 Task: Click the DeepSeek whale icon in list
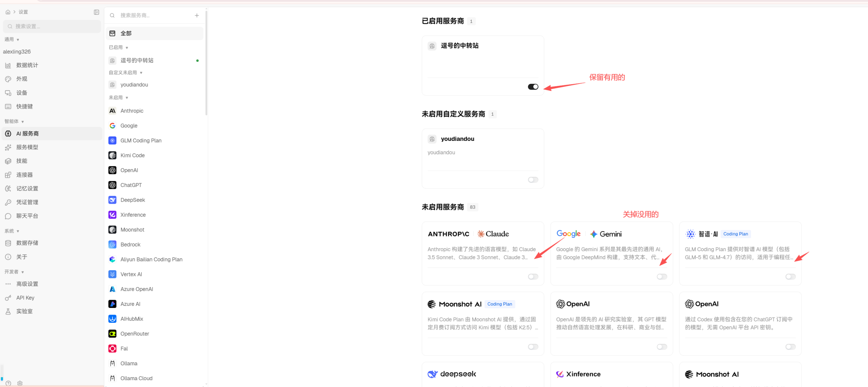coord(113,200)
